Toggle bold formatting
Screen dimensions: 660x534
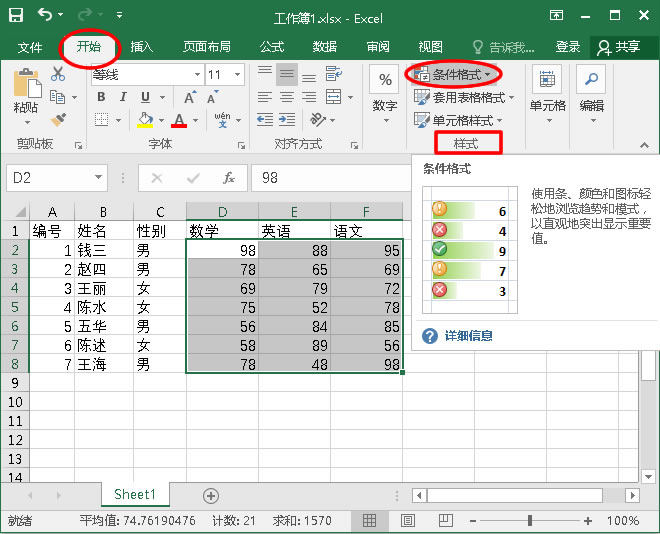point(101,97)
